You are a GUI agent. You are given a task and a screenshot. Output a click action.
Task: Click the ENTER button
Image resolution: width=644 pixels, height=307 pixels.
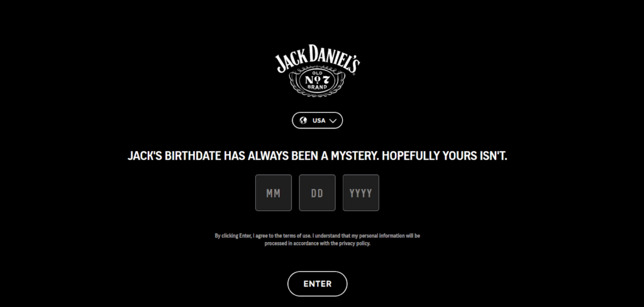pyautogui.click(x=317, y=284)
